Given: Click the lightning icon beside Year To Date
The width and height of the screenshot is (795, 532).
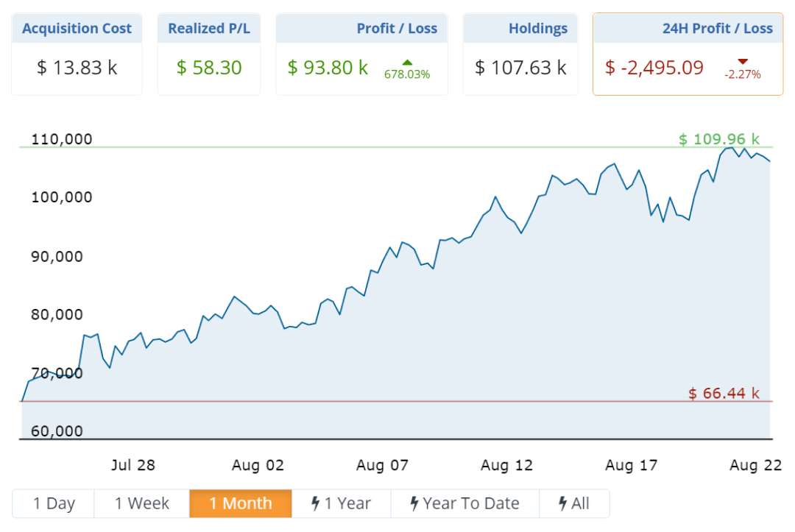Looking at the screenshot, I should [x=414, y=504].
